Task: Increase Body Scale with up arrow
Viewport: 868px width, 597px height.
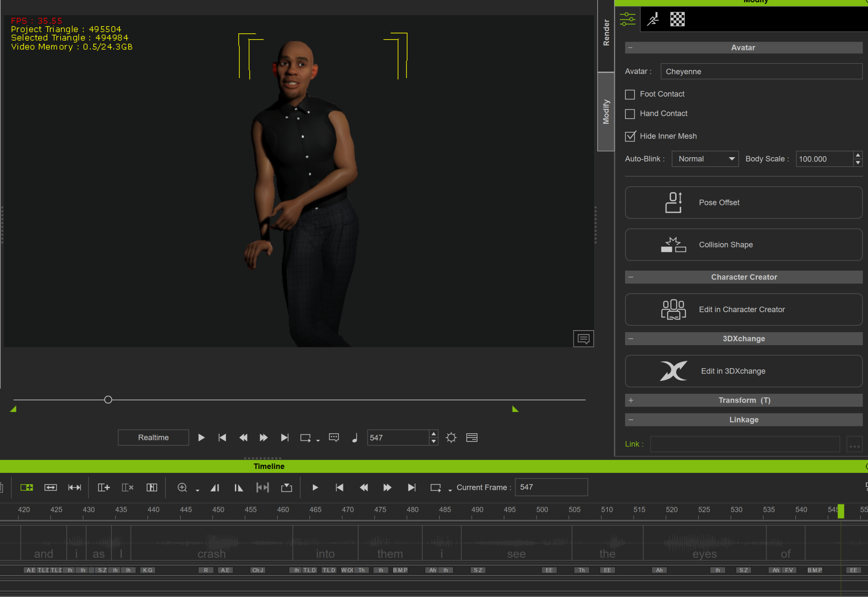Action: (x=858, y=155)
